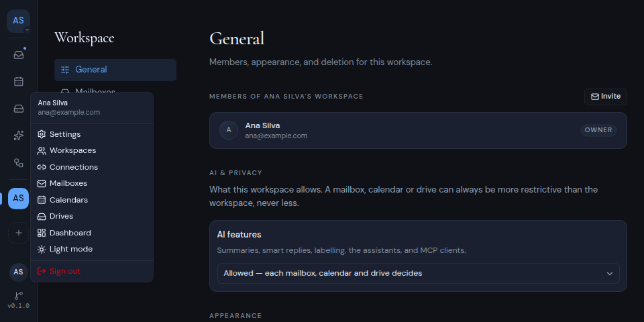Select the highlighted blue AS workspace tile
This screenshot has height=322, width=644.
tap(19, 199)
